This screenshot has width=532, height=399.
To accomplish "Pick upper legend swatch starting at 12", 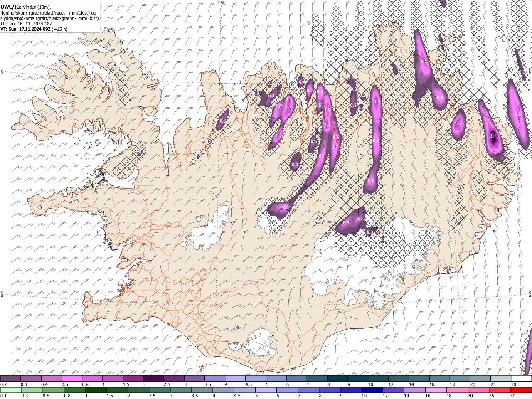I will tap(398, 379).
